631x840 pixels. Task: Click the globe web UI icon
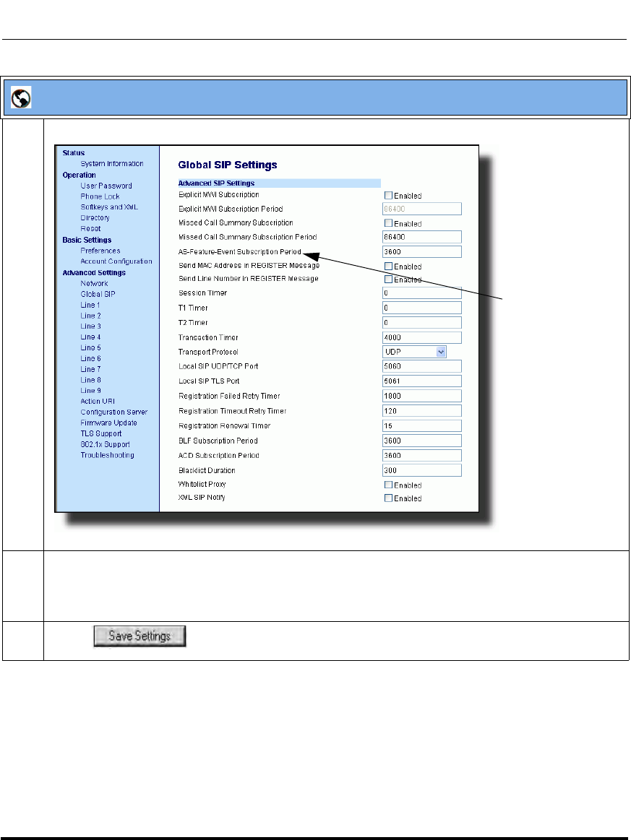pyautogui.click(x=21, y=98)
